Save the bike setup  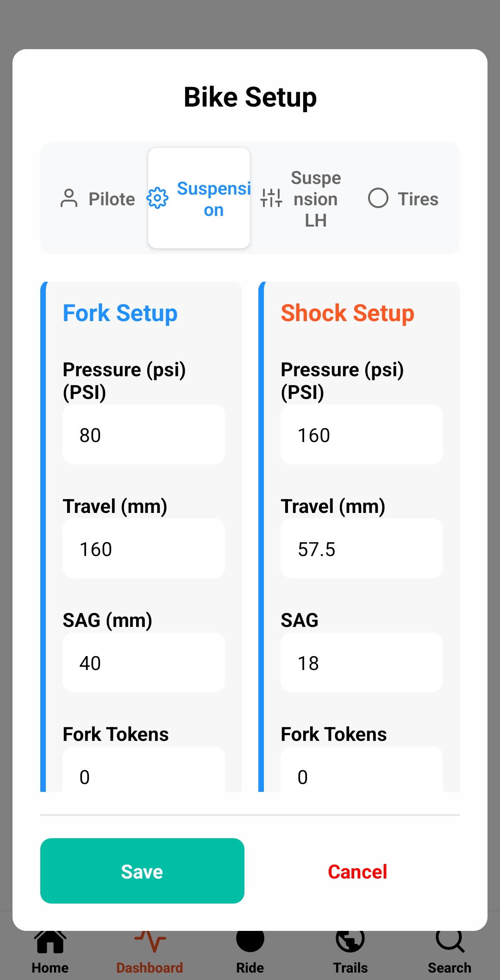coord(142,871)
